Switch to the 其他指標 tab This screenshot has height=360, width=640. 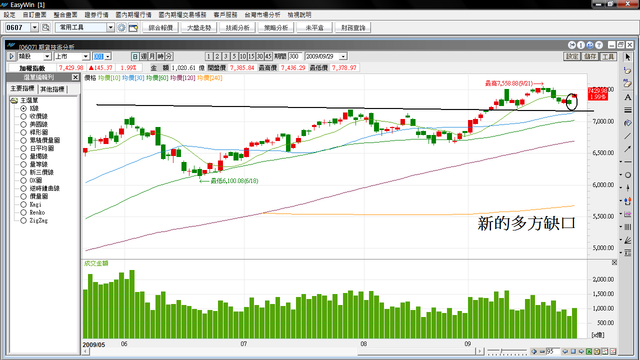52,89
